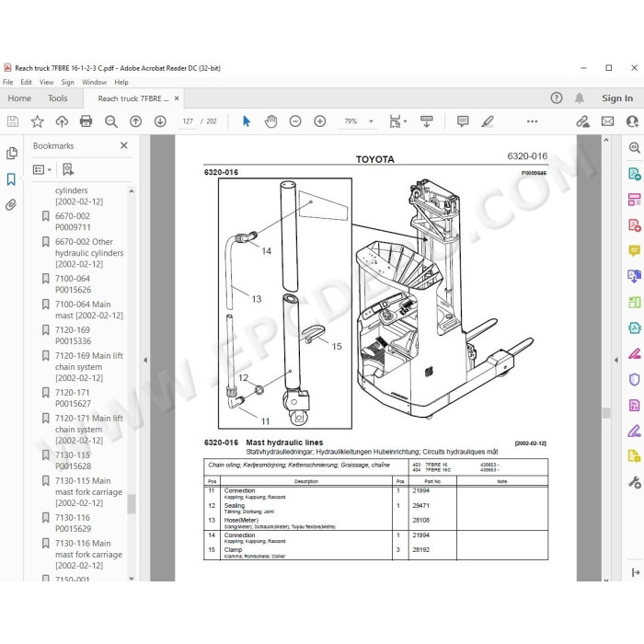
Task: Open bookmark 7130-115 Main mast fork carriage
Action: [88, 491]
